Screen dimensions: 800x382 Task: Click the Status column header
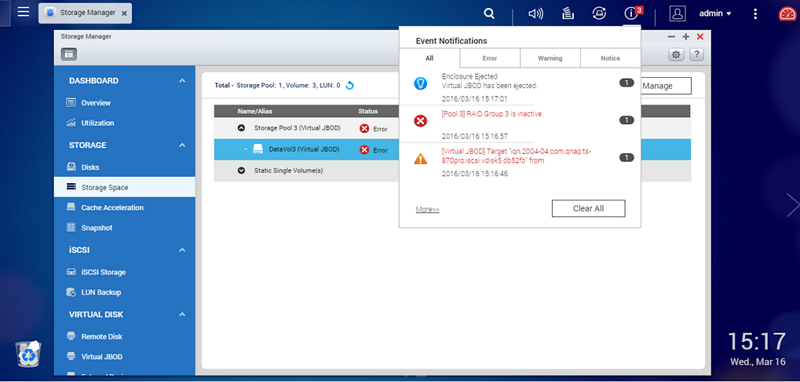click(368, 111)
